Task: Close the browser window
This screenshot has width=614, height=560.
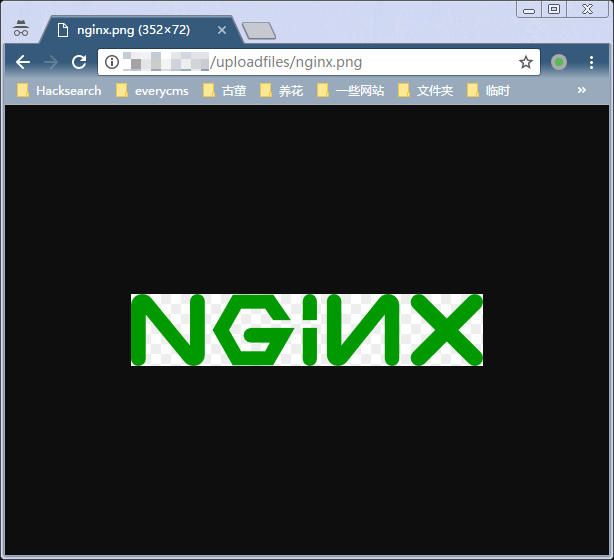Action: click(587, 9)
